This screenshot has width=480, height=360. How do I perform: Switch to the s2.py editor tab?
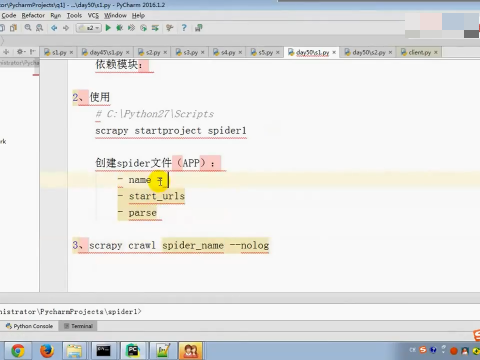pyautogui.click(x=153, y=52)
